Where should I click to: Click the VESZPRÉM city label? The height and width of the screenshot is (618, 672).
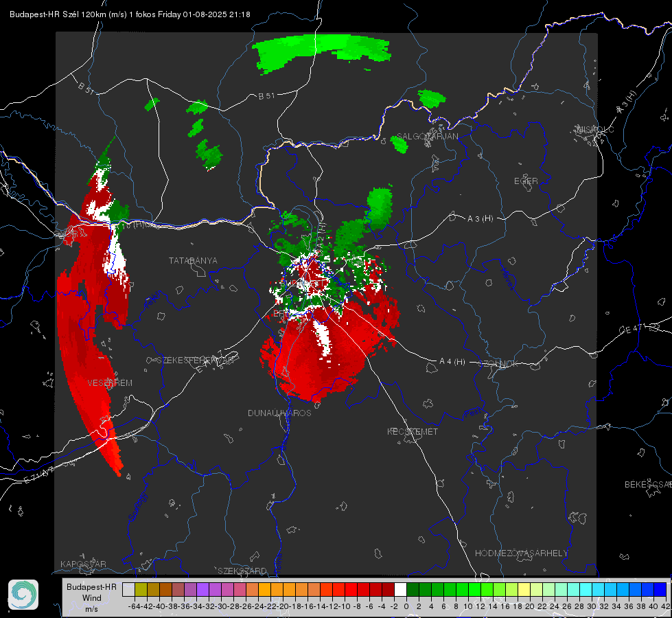(110, 382)
